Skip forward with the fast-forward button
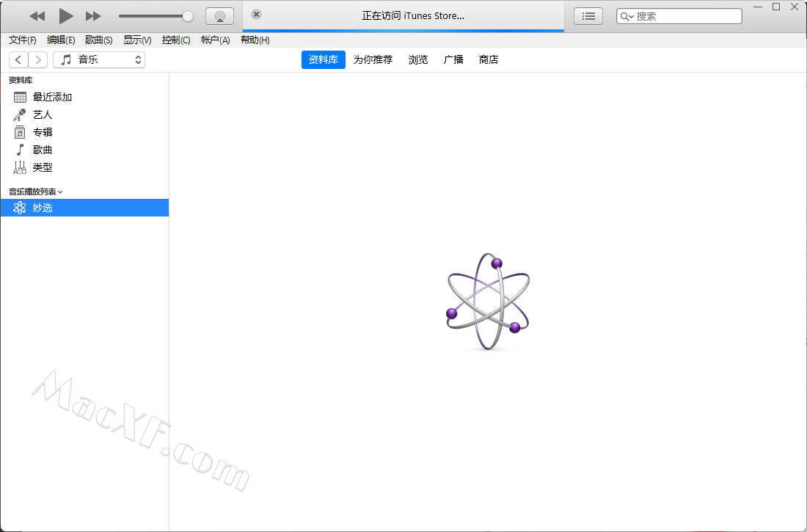The image size is (807, 532). (x=93, y=16)
